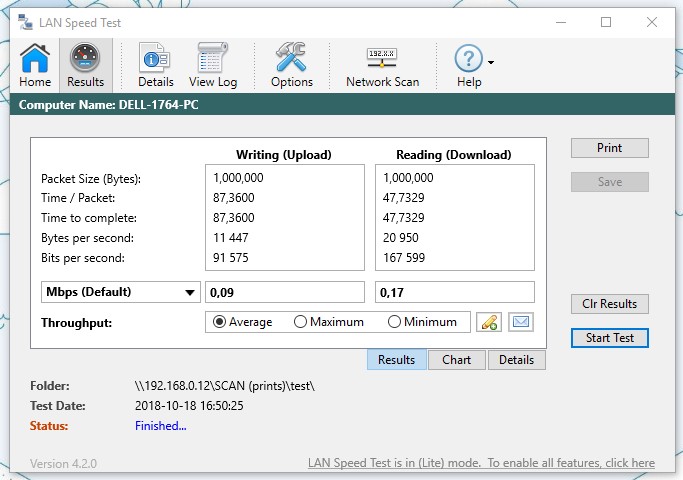Click the Clr Results button
This screenshot has height=480, width=683.
(x=609, y=304)
